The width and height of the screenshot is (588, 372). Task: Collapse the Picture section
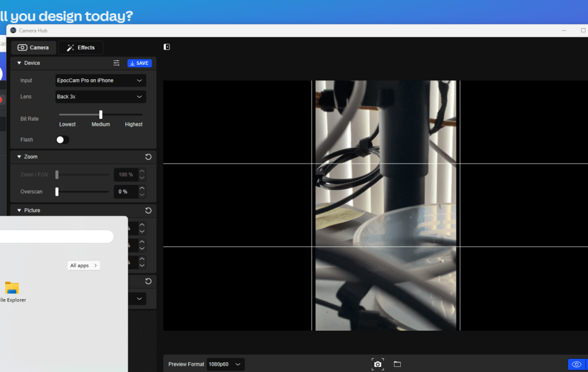[x=19, y=210]
